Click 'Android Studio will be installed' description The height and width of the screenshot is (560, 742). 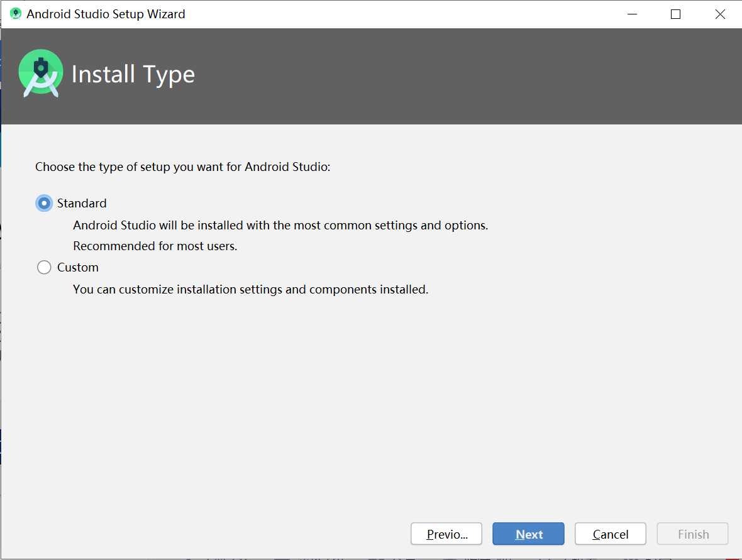[280, 225]
